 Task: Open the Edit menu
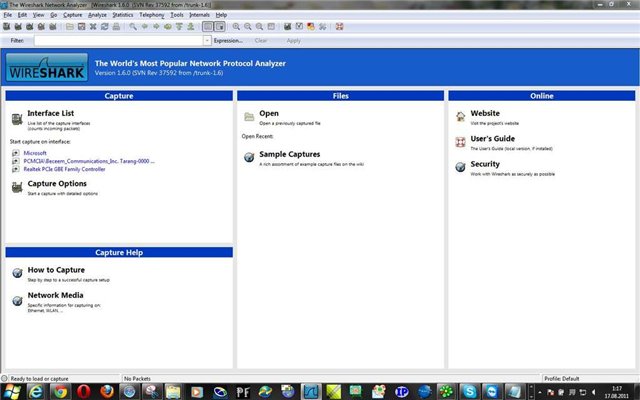coord(22,15)
